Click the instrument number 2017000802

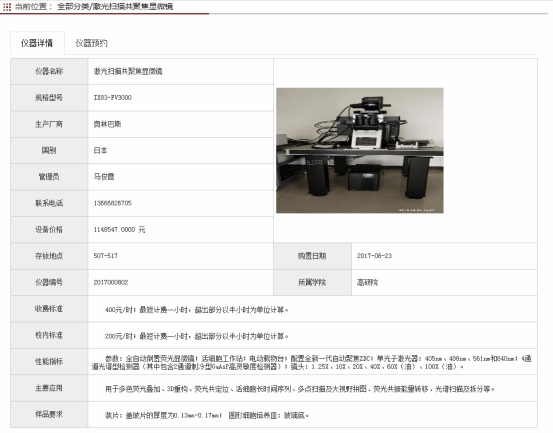[x=111, y=282]
